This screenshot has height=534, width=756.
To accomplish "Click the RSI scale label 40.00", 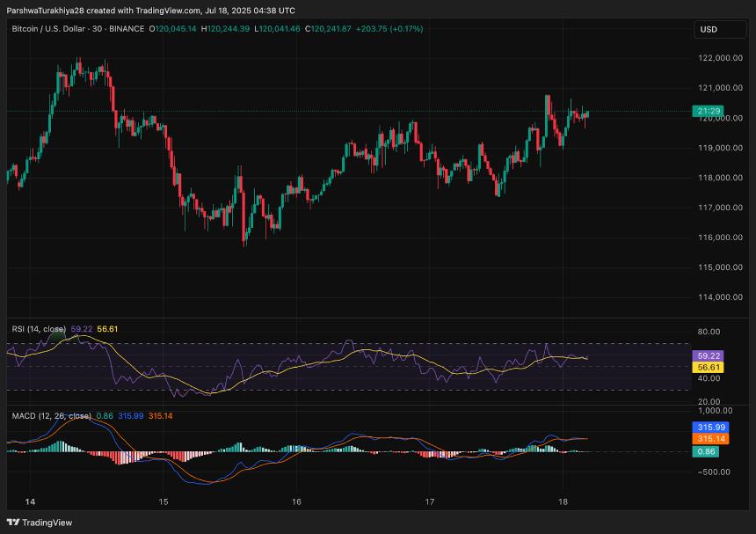I will click(x=709, y=378).
